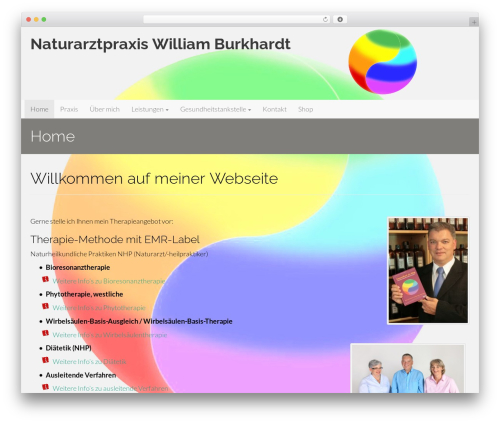Click the yellow minimize window dot
This screenshot has width=500, height=423.
click(36, 20)
